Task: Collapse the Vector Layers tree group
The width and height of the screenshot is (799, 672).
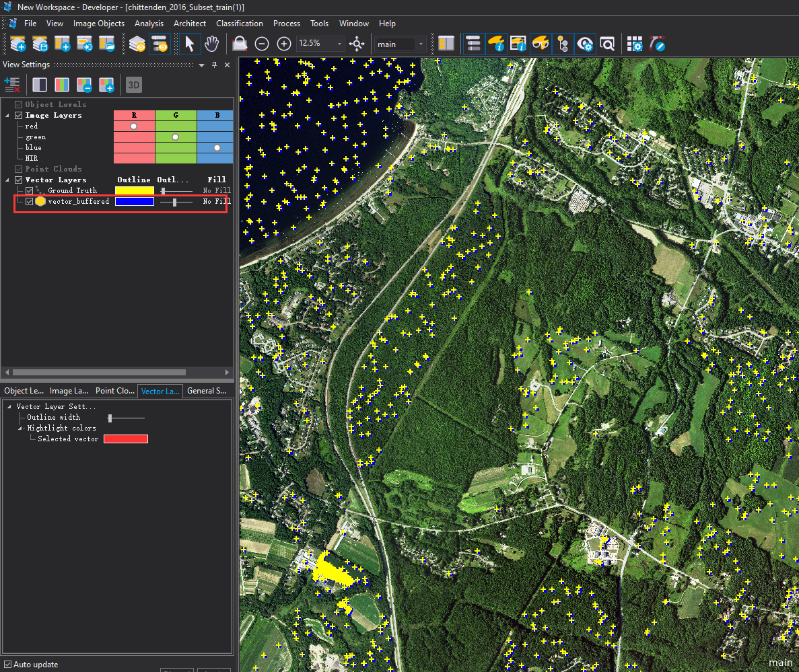Action: click(8, 180)
